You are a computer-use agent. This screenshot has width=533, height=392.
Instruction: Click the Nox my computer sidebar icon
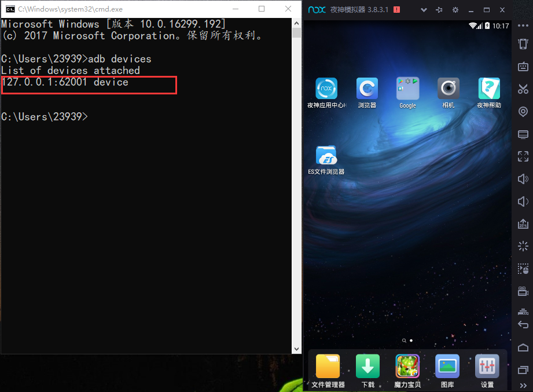523,134
